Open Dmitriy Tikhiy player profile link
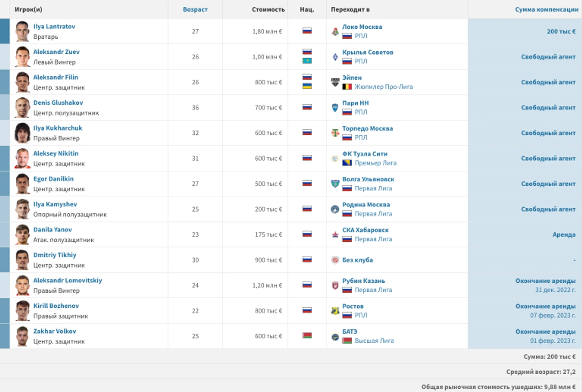The height and width of the screenshot is (392, 582). 55,255
